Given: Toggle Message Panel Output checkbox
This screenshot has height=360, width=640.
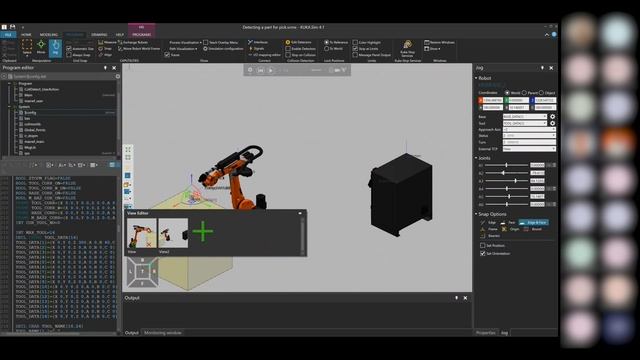Looking at the screenshot, I should pos(355,55).
